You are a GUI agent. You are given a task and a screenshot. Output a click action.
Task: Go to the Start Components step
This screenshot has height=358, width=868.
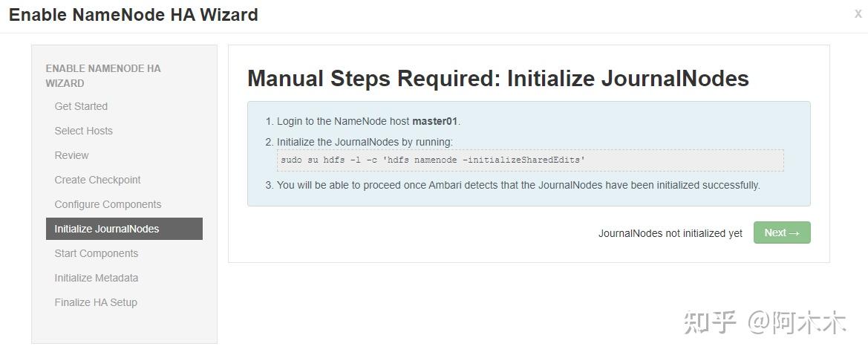pos(96,253)
